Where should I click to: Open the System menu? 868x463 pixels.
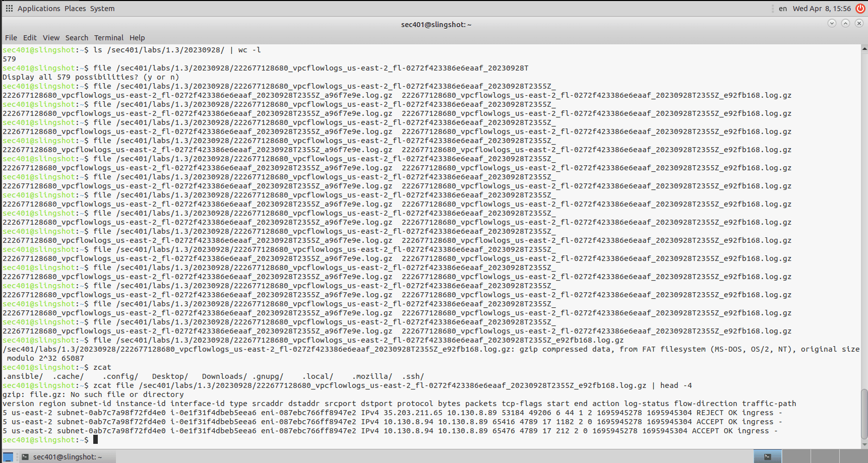point(102,8)
